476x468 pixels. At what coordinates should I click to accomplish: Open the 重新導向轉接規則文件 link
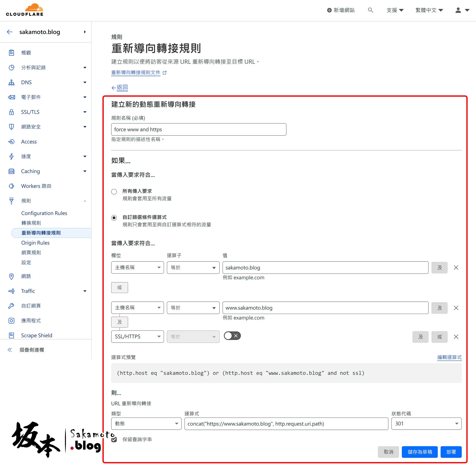point(136,73)
